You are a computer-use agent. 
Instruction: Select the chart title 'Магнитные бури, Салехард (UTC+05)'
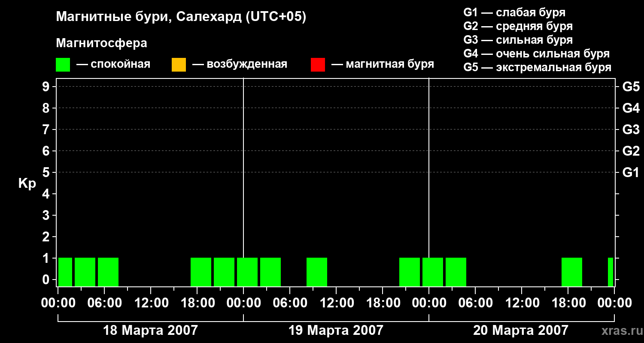tap(181, 17)
